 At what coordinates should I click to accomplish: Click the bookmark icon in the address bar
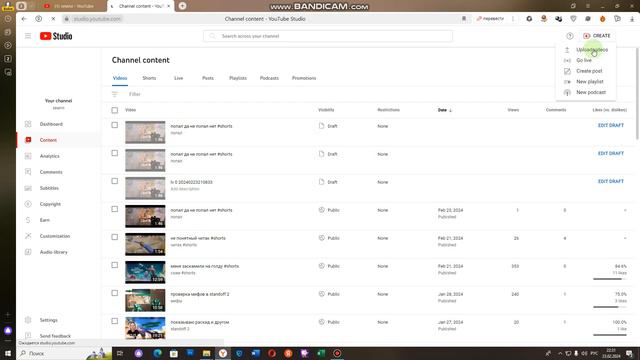point(464,19)
